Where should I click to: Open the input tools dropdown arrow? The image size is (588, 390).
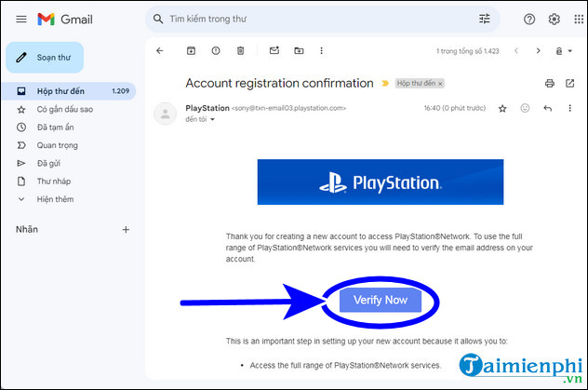570,51
